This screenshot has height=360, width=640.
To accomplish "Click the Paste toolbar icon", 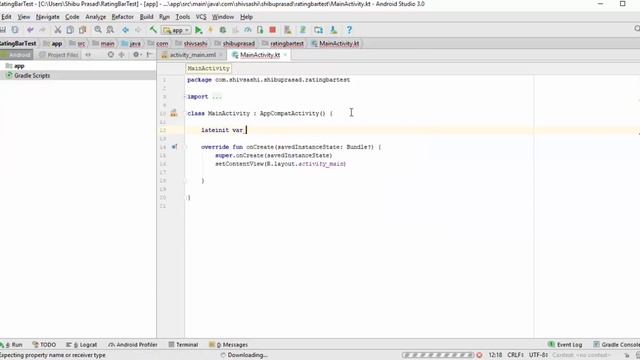I will (x=82, y=30).
